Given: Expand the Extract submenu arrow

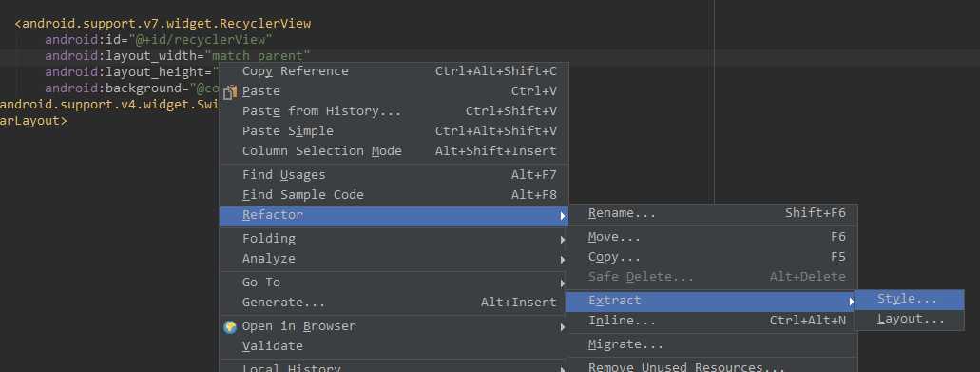Looking at the screenshot, I should click(851, 302).
